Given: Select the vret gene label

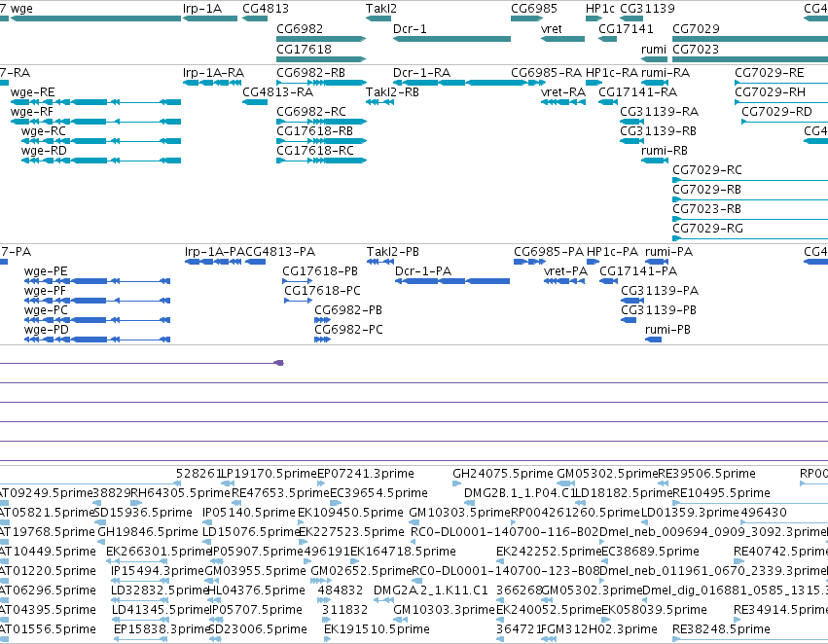Looking at the screenshot, I should click(552, 28).
